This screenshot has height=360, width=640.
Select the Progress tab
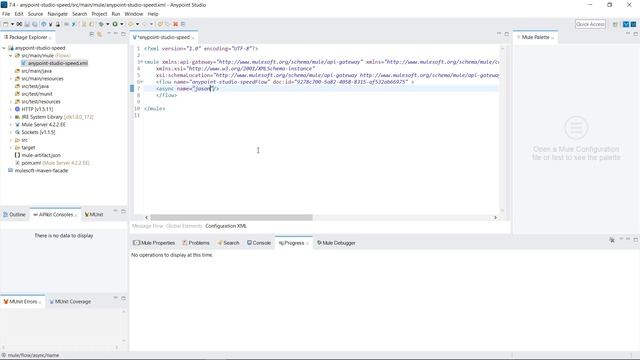pos(293,243)
